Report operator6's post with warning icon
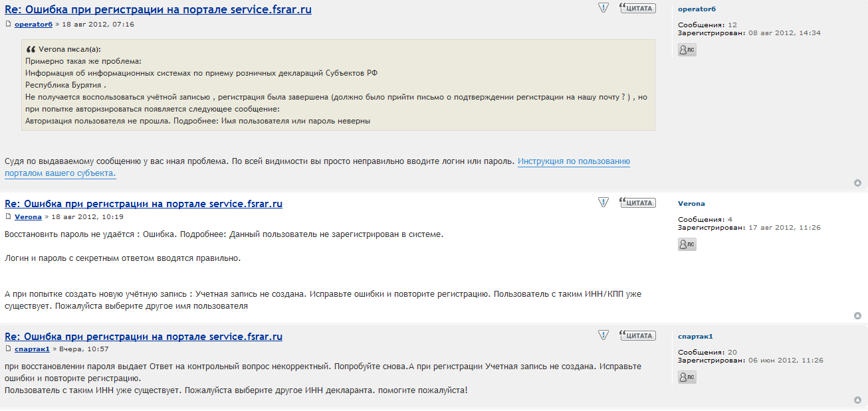868x411 pixels. coord(603,8)
